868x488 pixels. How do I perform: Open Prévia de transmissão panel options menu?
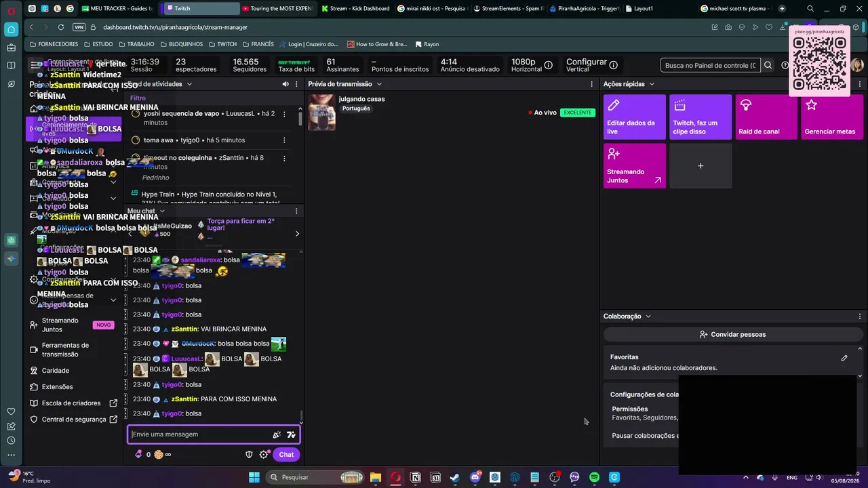point(592,84)
